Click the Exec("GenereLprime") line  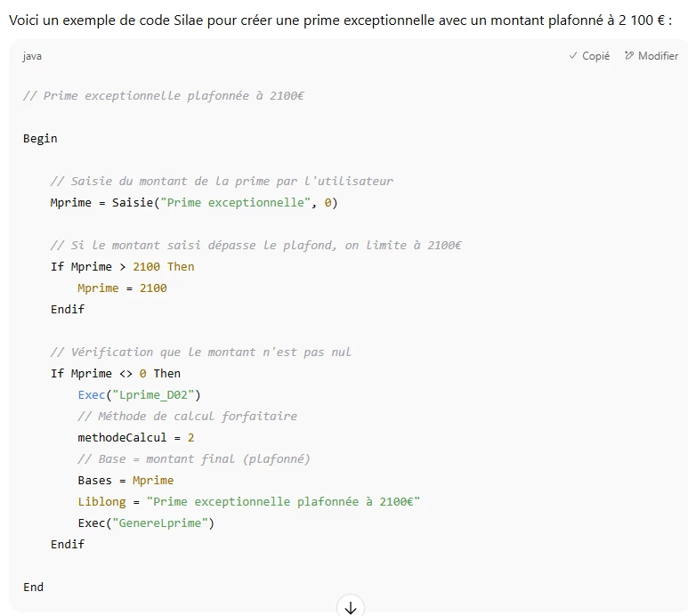click(x=146, y=523)
